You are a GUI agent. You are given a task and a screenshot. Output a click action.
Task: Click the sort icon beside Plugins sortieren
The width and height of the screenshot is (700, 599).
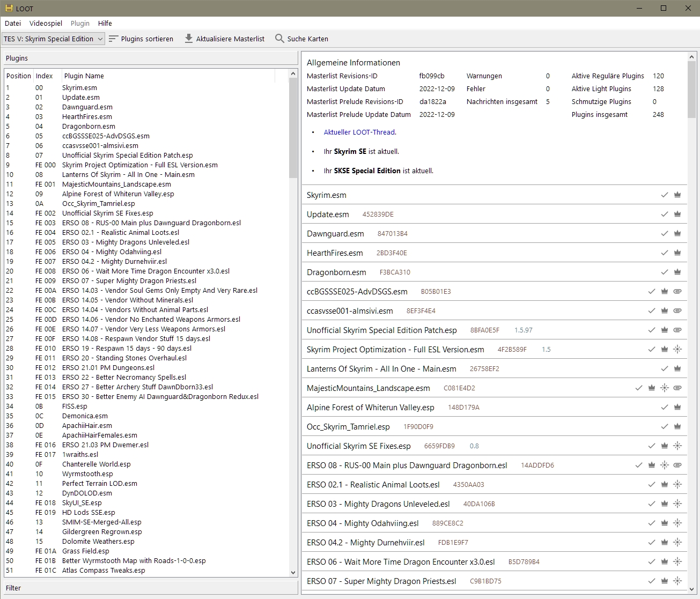click(x=113, y=39)
